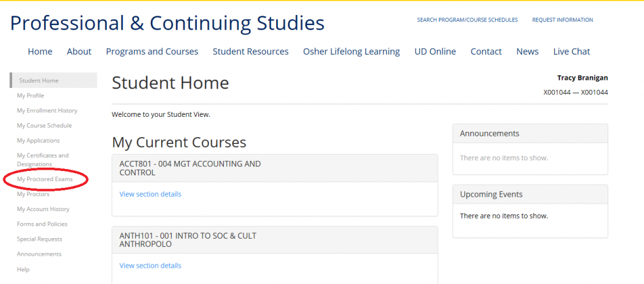Start a Live Chat

572,52
